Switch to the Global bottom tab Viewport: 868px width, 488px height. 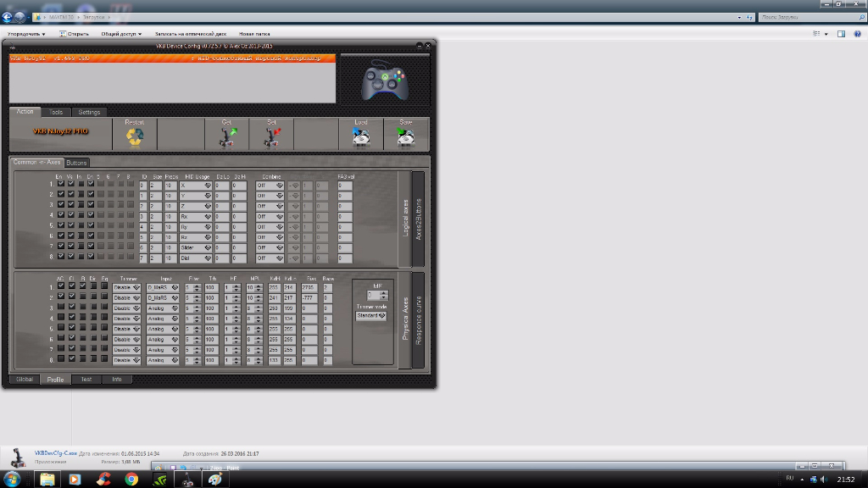pyautogui.click(x=25, y=380)
